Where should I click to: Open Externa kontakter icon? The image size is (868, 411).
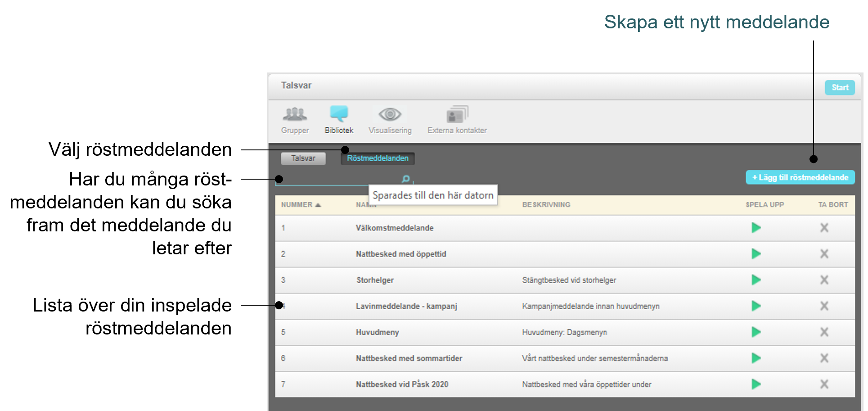457,114
